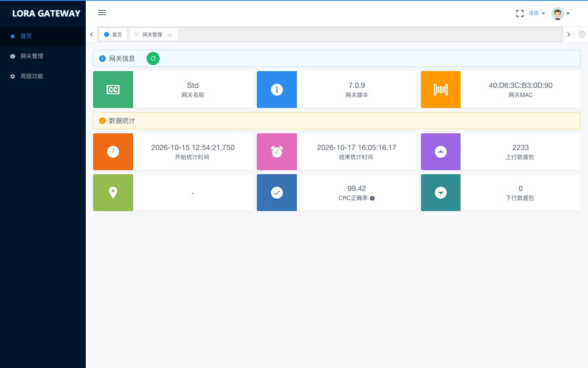Close all tabs with the circled X button
The height and width of the screenshot is (368, 588).
click(x=582, y=34)
